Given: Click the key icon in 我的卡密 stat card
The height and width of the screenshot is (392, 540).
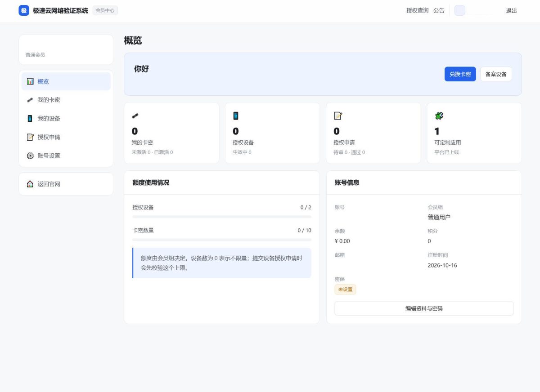Looking at the screenshot, I should [x=135, y=116].
